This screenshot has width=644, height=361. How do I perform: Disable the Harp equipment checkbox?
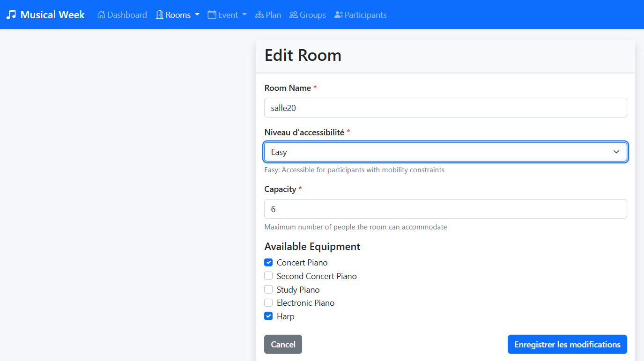[268, 316]
